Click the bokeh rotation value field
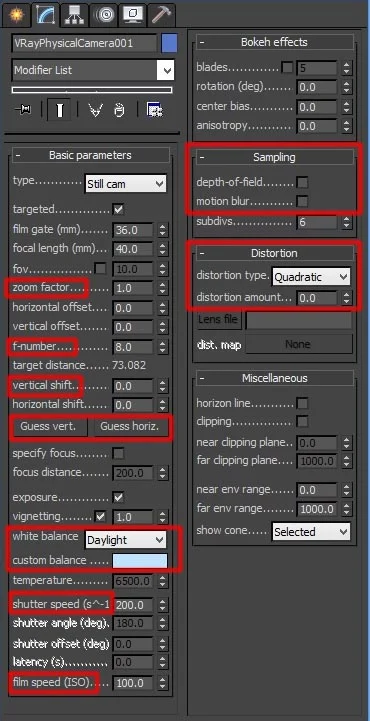370x721 pixels. point(317,87)
